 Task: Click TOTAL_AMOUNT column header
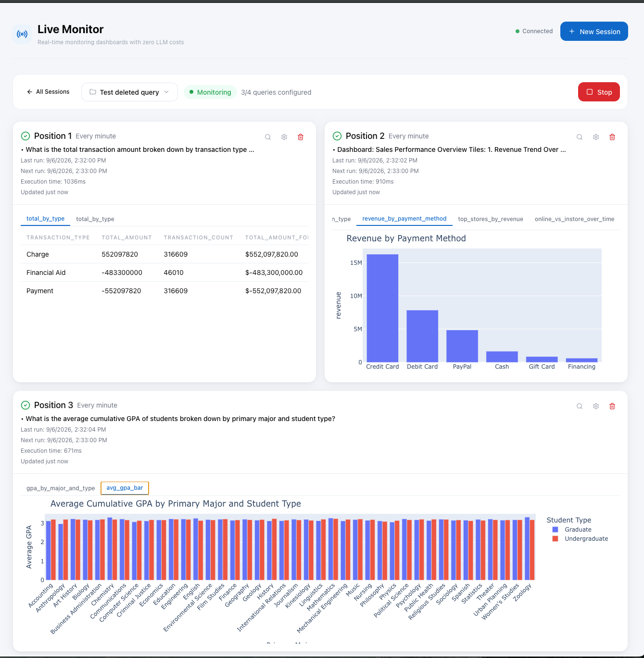[x=127, y=237]
